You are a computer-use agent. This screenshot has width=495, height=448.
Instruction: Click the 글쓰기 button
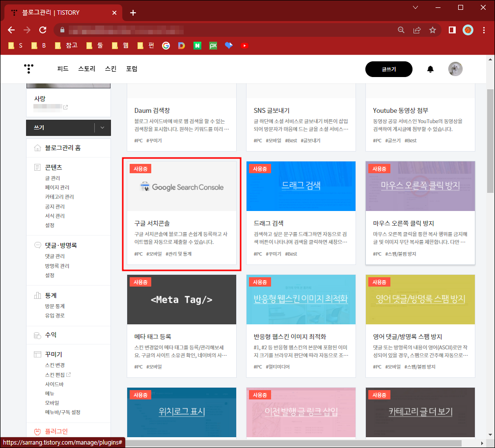(x=389, y=69)
